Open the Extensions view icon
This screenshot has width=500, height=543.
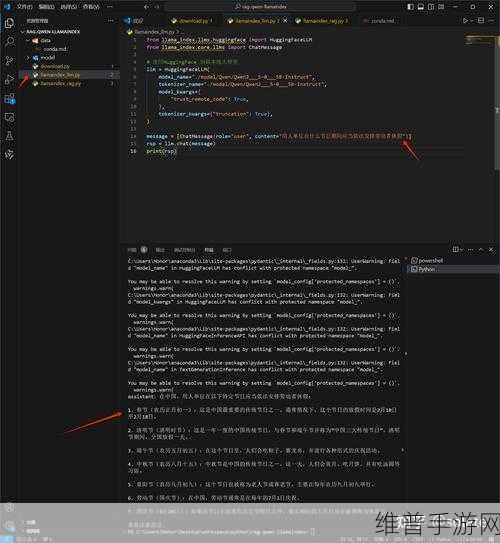[9, 99]
